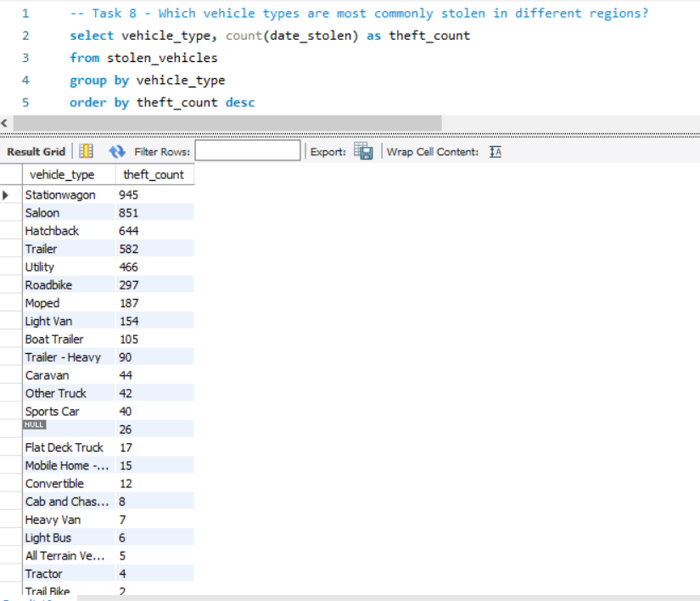Click the Filter Rows input field
Viewport: 700px width, 601px height.
pyautogui.click(x=248, y=151)
